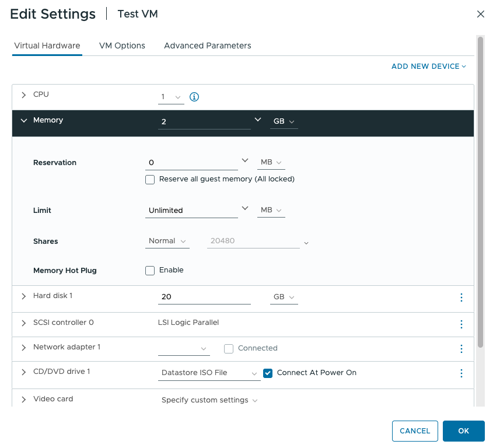Collapse the Memory section

23,121
